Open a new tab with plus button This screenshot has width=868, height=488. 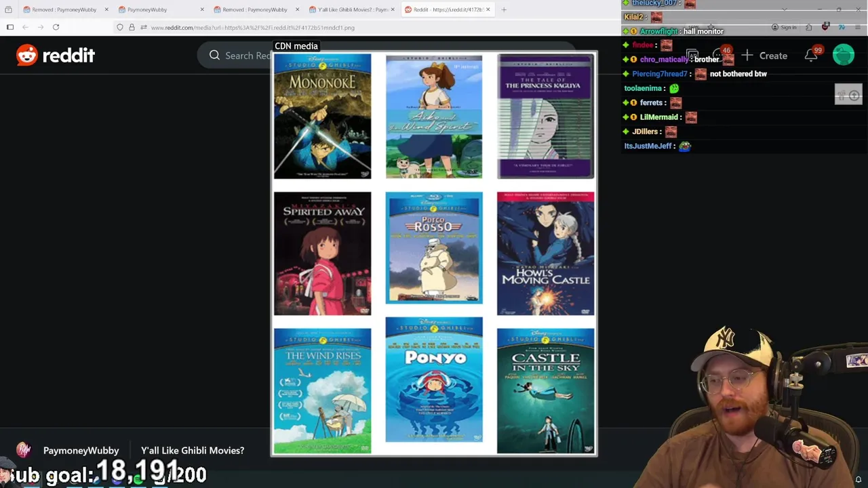(505, 9)
